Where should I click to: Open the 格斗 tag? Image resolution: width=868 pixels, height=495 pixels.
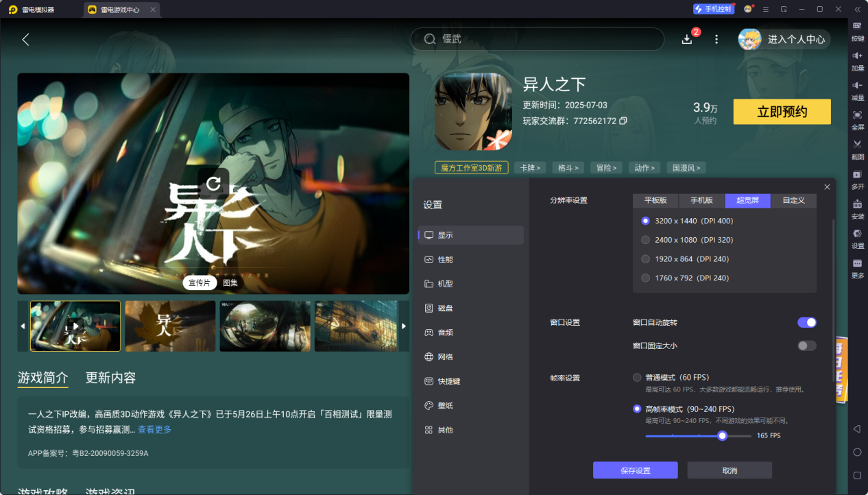(x=568, y=167)
